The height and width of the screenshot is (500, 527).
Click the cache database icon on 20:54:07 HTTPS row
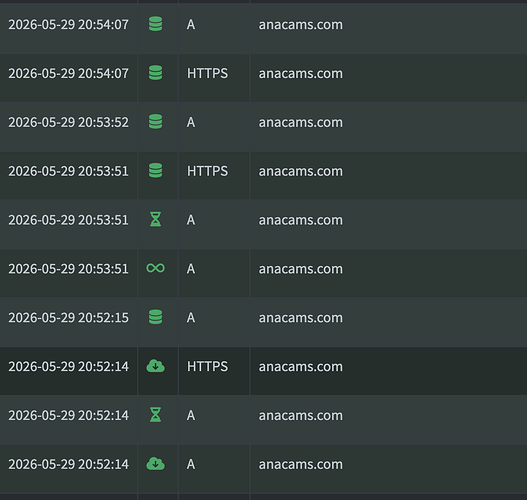click(x=155, y=73)
